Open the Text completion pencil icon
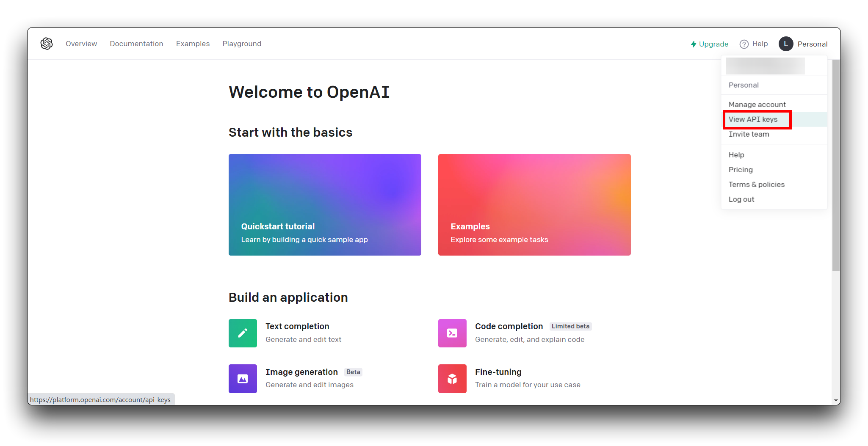The width and height of the screenshot is (868, 446). click(x=243, y=333)
